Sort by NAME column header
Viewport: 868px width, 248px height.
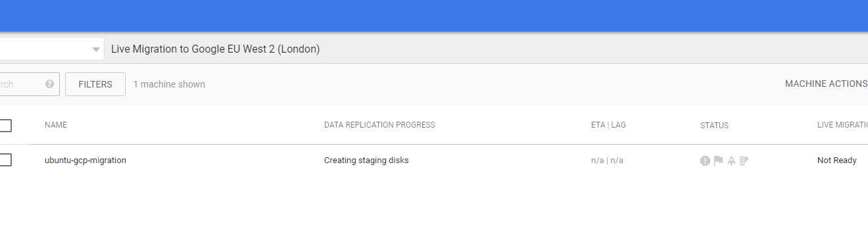(x=56, y=125)
